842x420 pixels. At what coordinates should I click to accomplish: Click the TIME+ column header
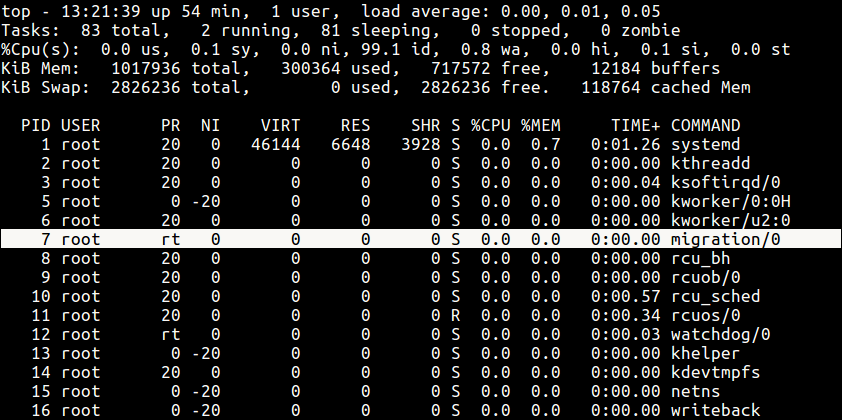[x=636, y=125]
